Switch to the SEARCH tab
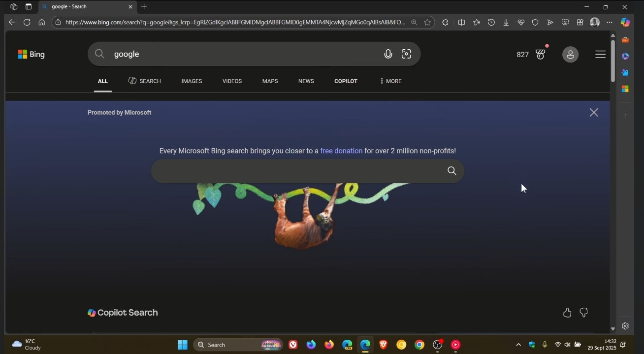This screenshot has width=644, height=354. tap(145, 81)
